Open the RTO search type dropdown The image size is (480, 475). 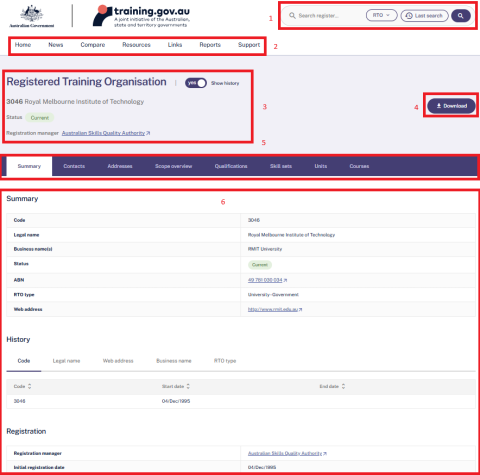point(381,15)
